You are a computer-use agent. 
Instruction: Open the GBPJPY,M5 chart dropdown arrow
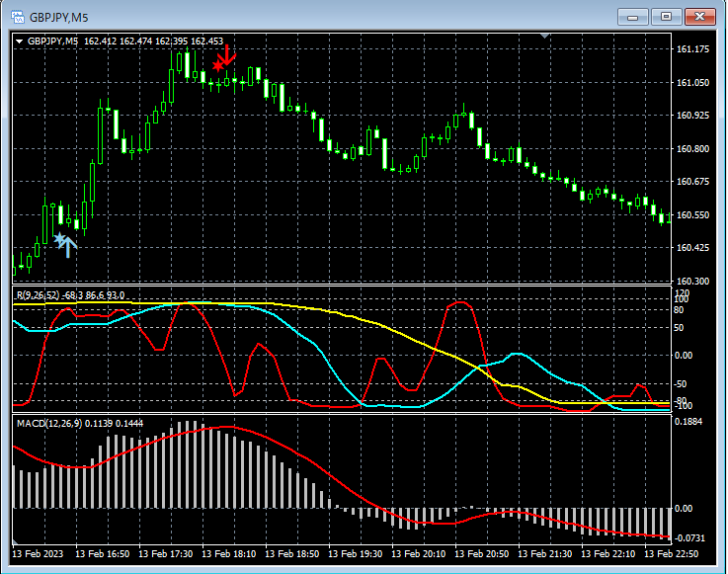pyautogui.click(x=19, y=41)
